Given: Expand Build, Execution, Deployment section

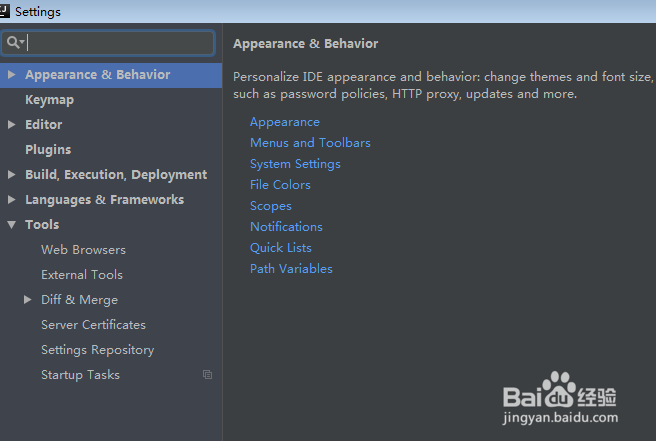Looking at the screenshot, I should click(12, 174).
